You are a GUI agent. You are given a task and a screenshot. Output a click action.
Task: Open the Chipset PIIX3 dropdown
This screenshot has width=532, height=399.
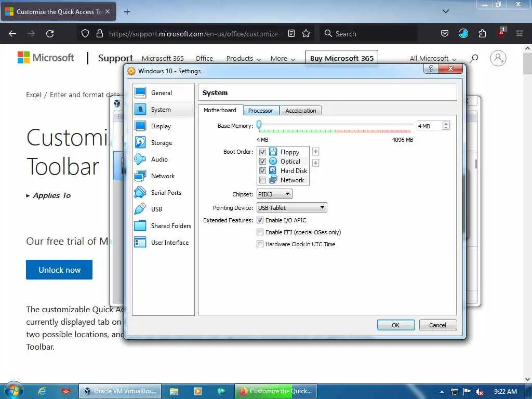tap(274, 194)
